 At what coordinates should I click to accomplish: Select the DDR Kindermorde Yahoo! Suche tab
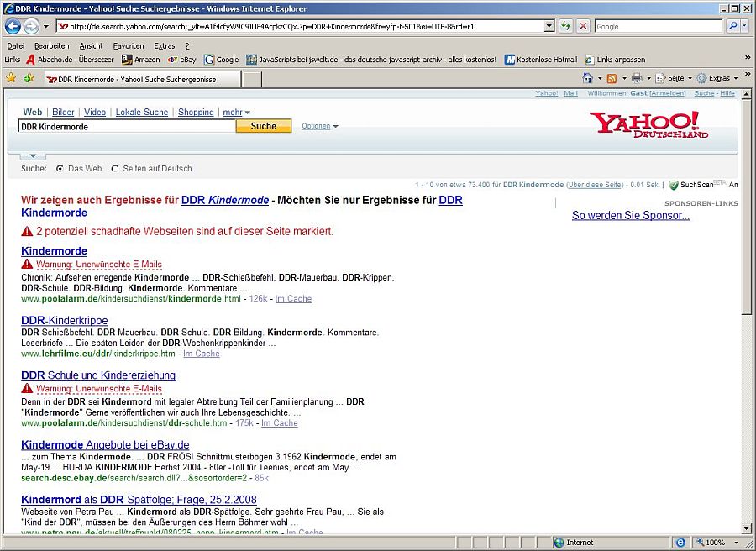pos(142,79)
